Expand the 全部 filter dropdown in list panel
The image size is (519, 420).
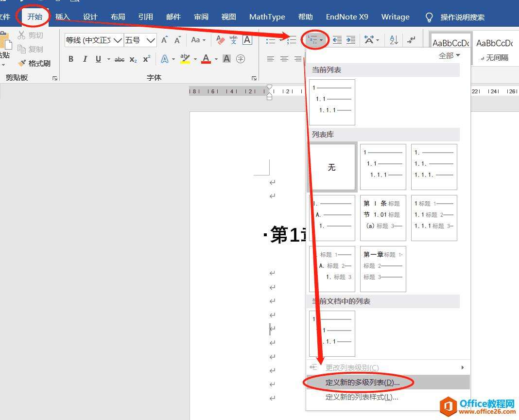449,55
